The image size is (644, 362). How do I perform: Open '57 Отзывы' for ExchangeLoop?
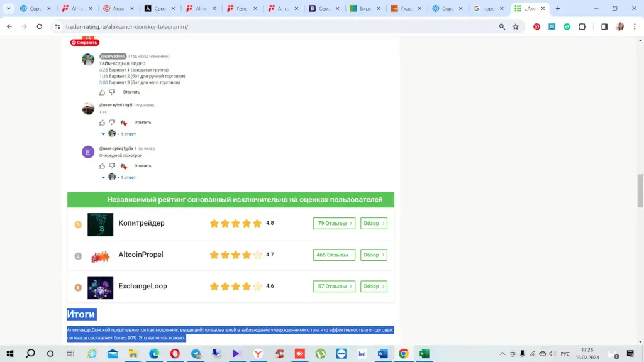[x=334, y=287]
